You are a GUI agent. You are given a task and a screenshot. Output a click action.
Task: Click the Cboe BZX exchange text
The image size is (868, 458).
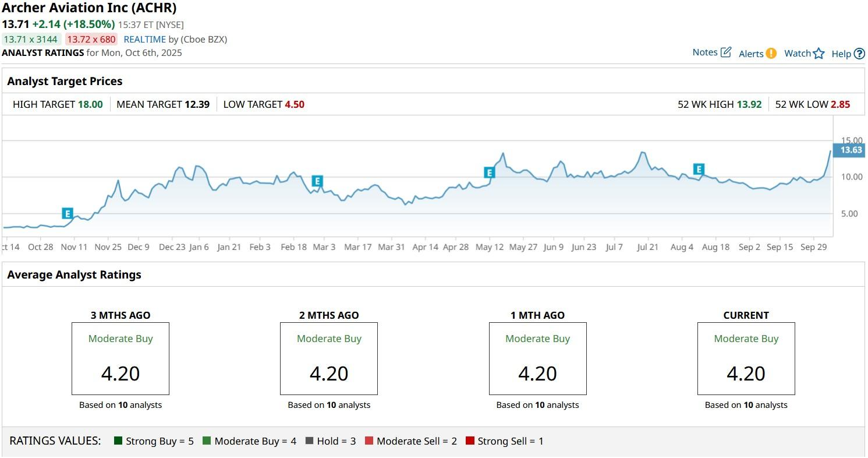[x=204, y=39]
